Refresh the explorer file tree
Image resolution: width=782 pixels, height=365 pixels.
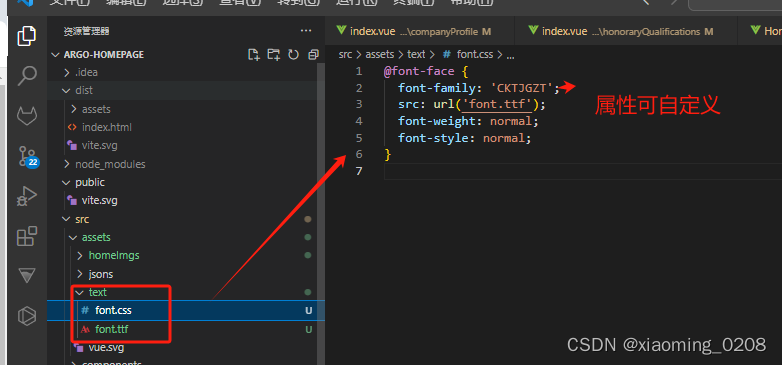tap(294, 54)
